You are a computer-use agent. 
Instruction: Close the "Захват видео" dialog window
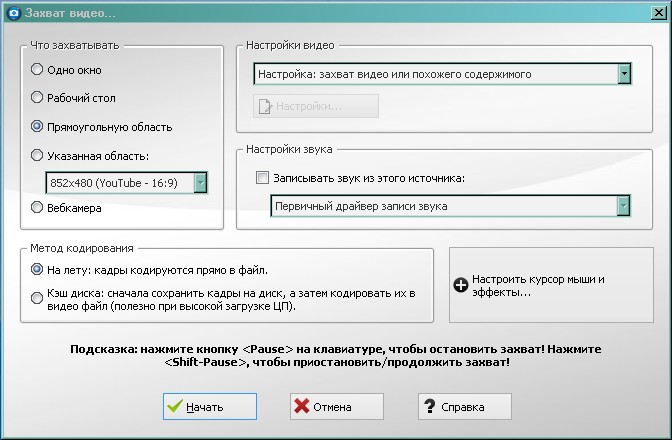(x=659, y=13)
